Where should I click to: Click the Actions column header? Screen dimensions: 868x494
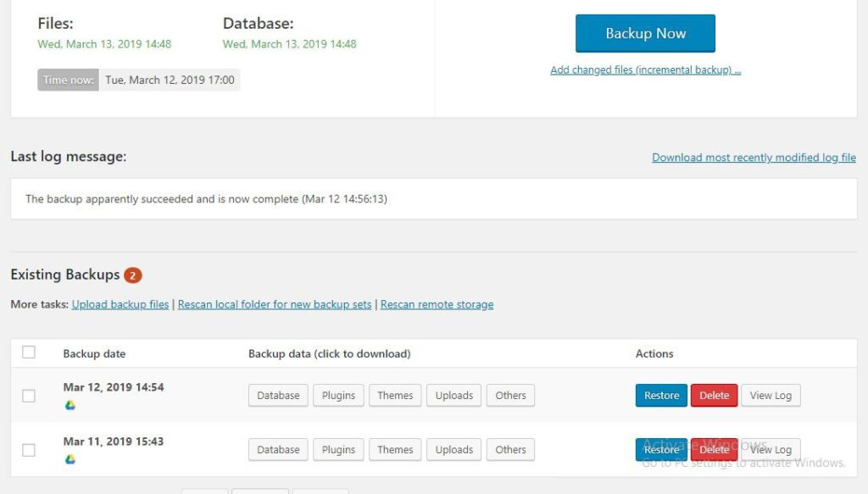[x=654, y=353]
